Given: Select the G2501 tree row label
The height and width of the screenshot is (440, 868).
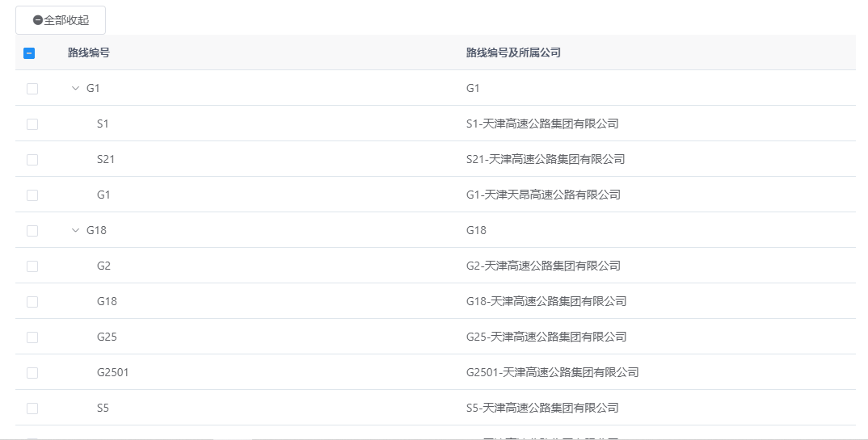Looking at the screenshot, I should click(112, 373).
